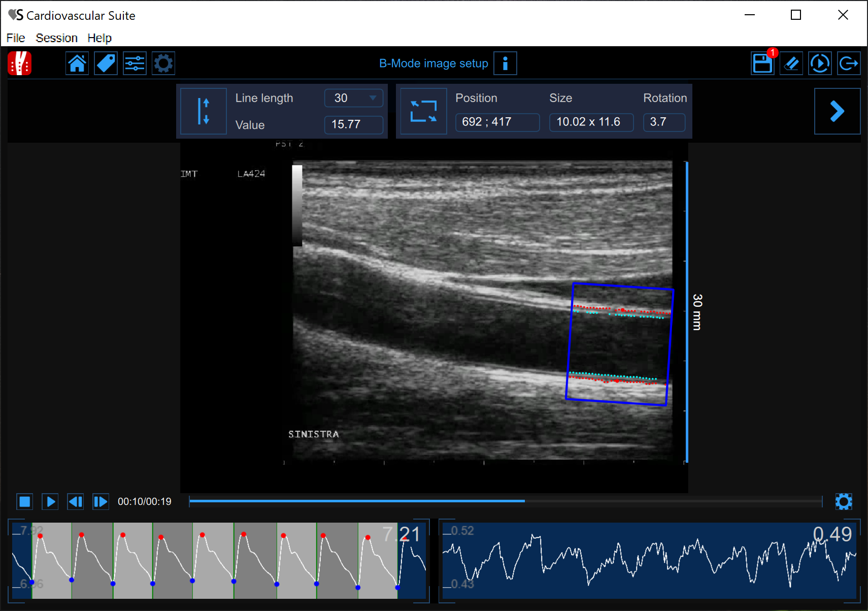868x611 pixels.
Task: Click the Home icon in toolbar
Action: click(77, 63)
